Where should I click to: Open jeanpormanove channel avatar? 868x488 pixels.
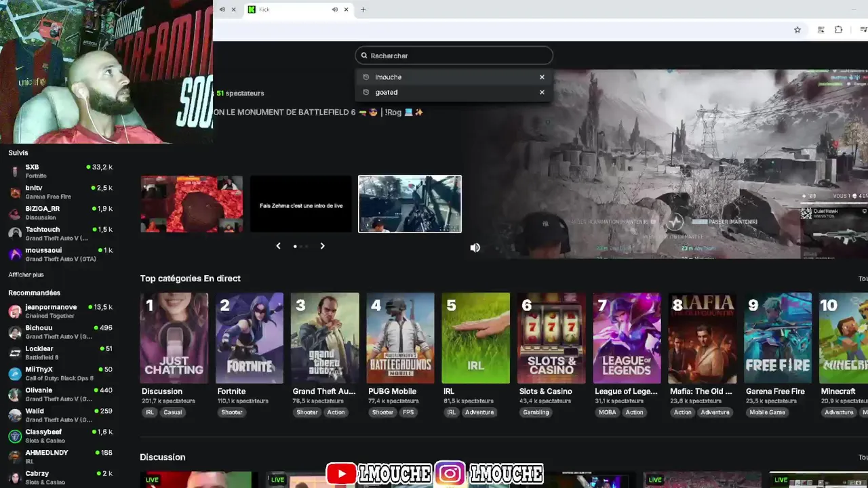pos(15,311)
